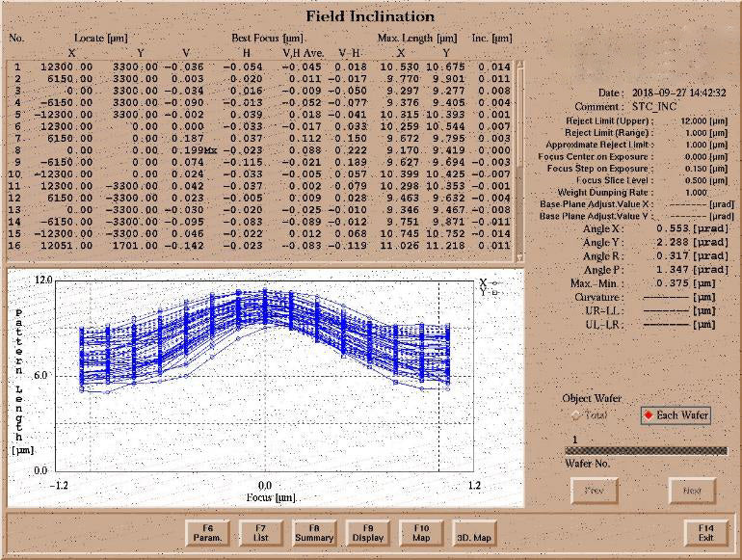Select row 7 V-H value 0.150
Viewport: 742px width, 560px height.
point(351,139)
